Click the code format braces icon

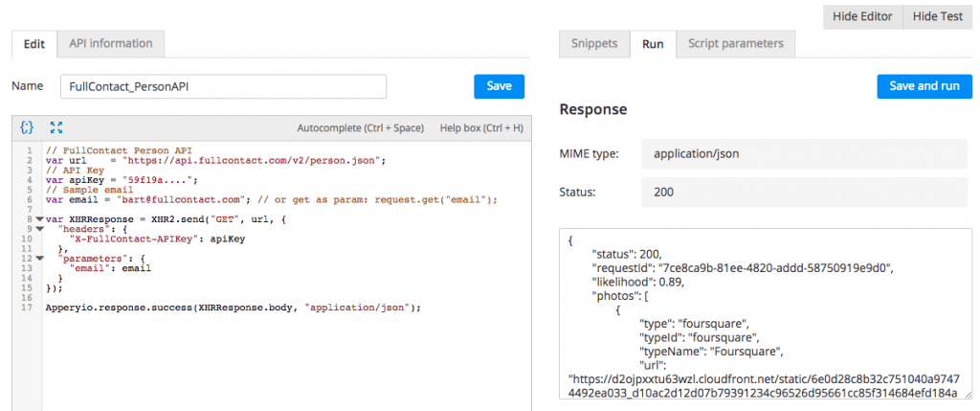(27, 126)
